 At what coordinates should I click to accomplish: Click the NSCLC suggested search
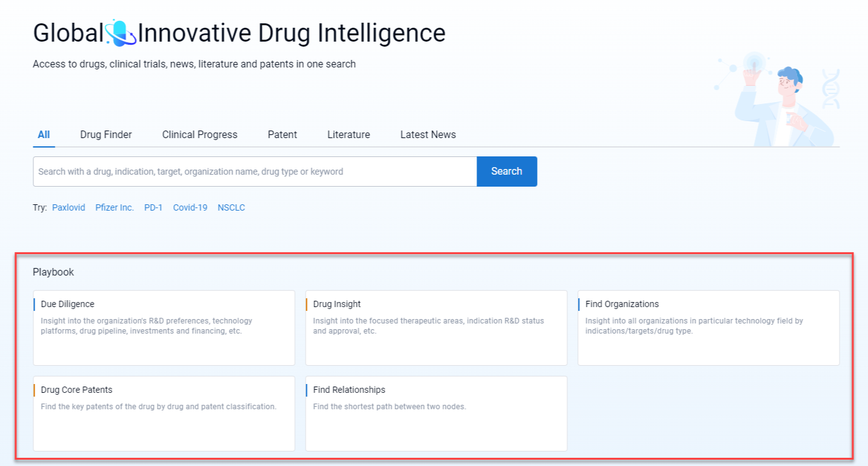tap(231, 207)
